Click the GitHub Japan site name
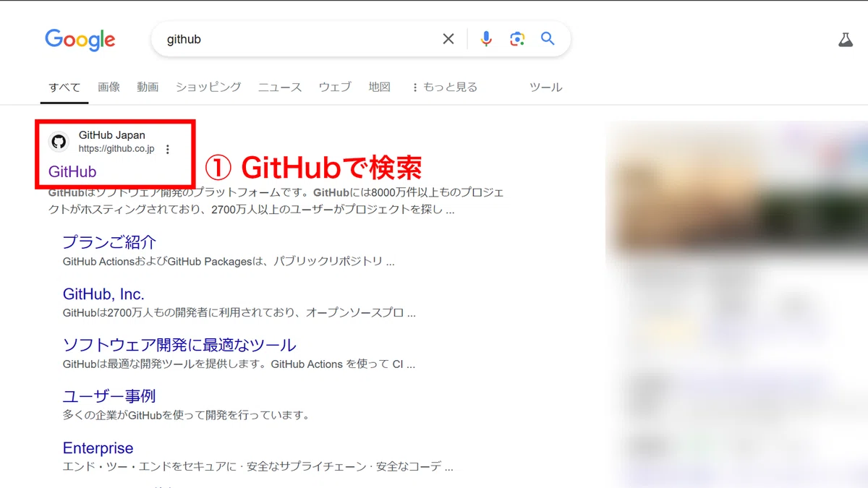 (x=112, y=135)
